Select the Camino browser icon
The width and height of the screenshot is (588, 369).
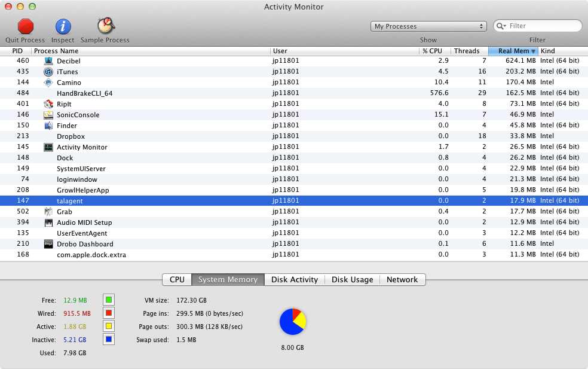(48, 83)
